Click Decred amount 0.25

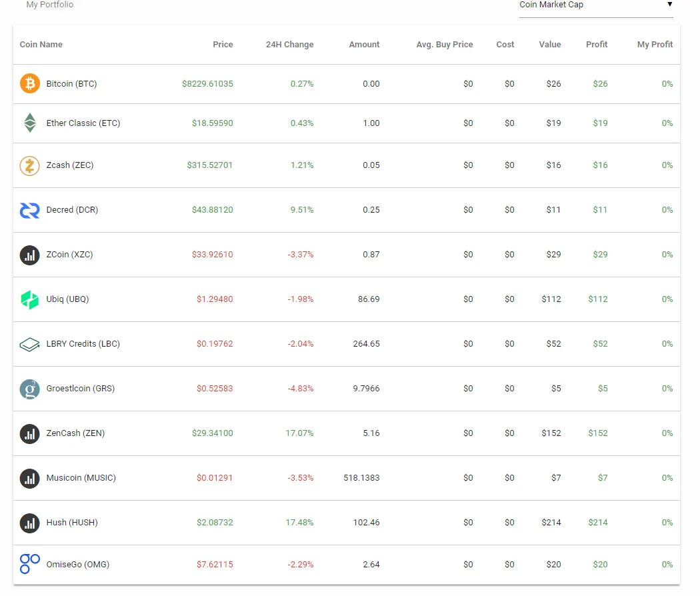pos(371,209)
